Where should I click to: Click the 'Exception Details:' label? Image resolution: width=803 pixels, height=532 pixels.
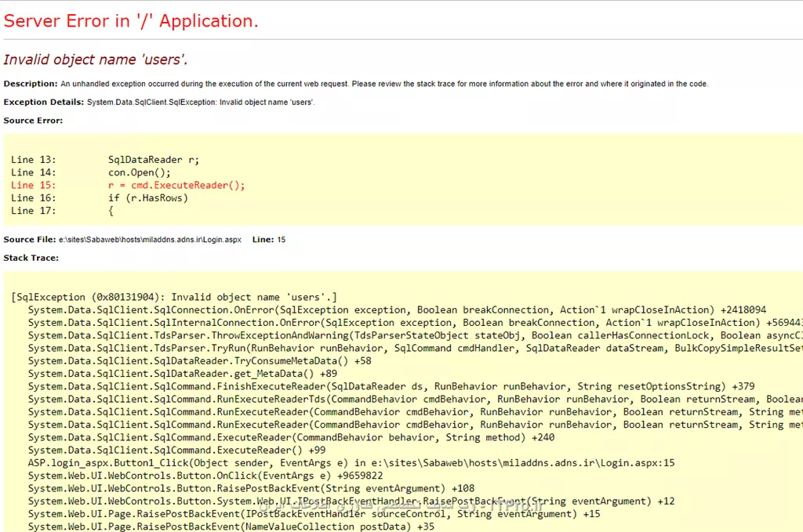pos(44,102)
